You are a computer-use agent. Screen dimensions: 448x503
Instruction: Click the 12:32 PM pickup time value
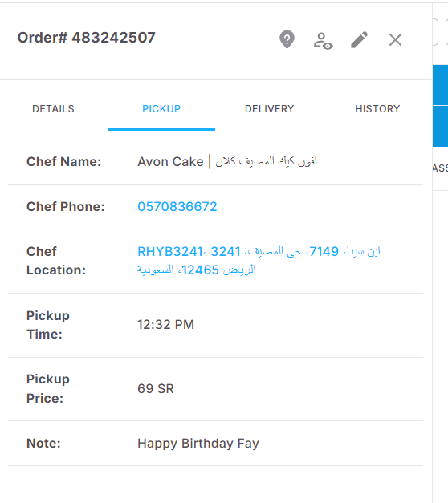coord(165,325)
